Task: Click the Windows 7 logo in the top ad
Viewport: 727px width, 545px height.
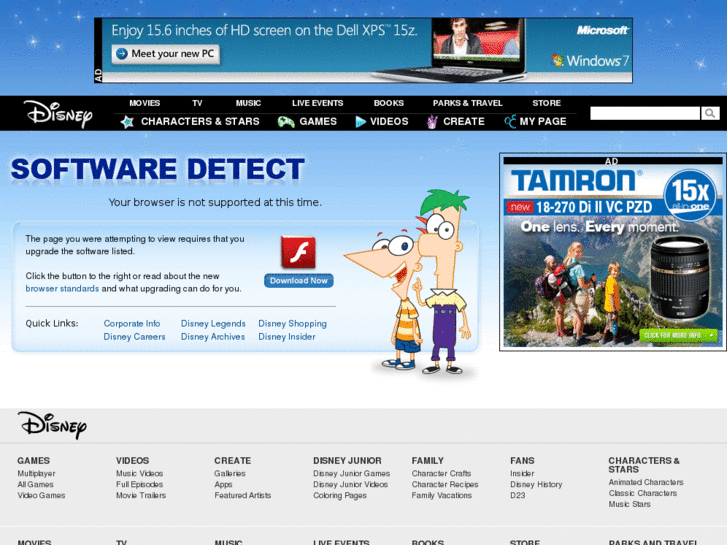Action: tap(590, 61)
